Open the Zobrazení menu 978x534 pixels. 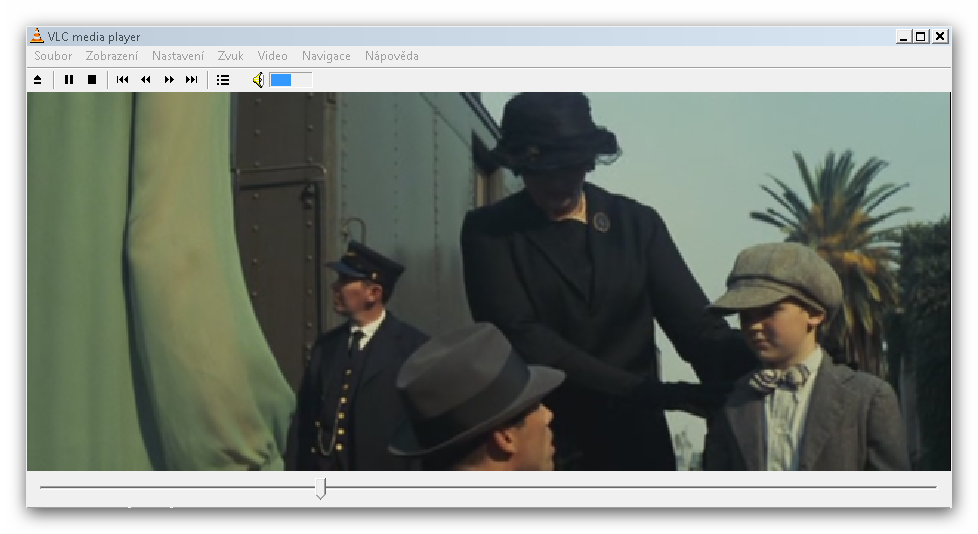112,56
